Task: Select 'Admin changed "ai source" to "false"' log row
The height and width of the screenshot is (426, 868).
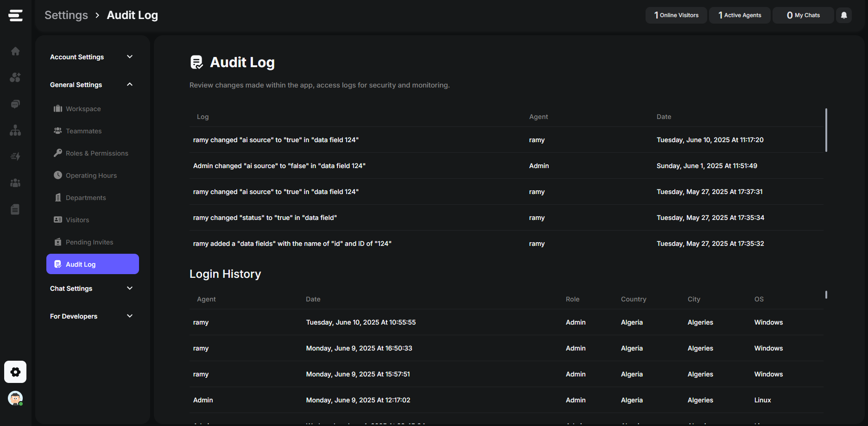Action: tap(507, 166)
